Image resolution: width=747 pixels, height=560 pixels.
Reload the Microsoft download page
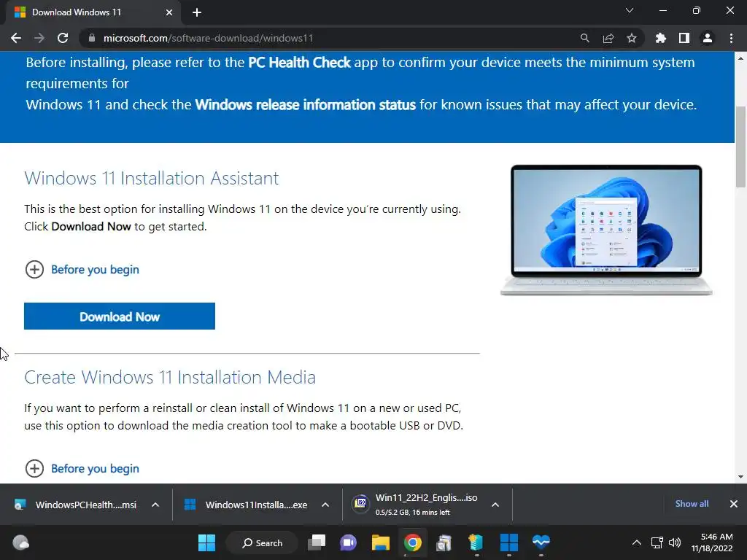[x=63, y=38]
